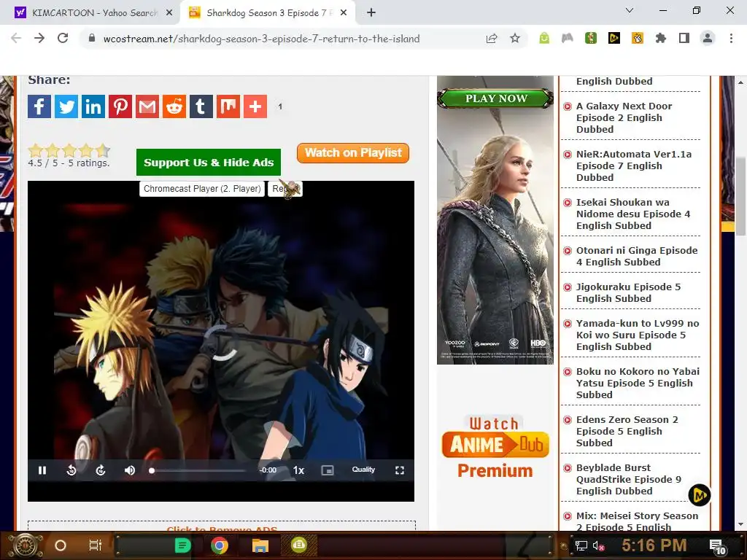This screenshot has width=747, height=560.
Task: Rewind the video ten seconds
Action: tap(71, 470)
